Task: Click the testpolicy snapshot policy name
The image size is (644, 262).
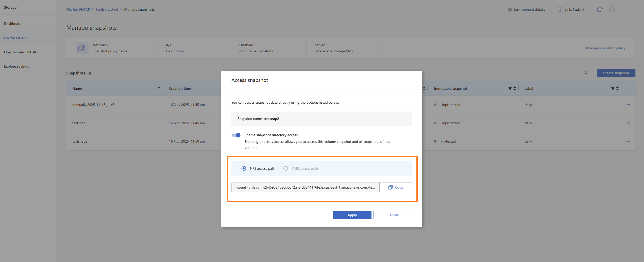Action: click(x=100, y=45)
